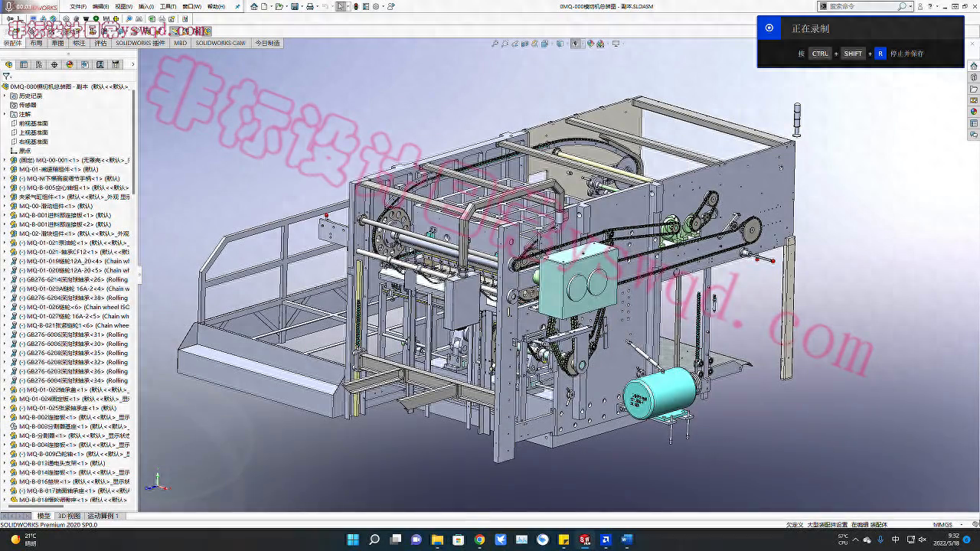Open the Options gear icon
Viewport: 980px width, 551px height.
pyautogui.click(x=376, y=7)
